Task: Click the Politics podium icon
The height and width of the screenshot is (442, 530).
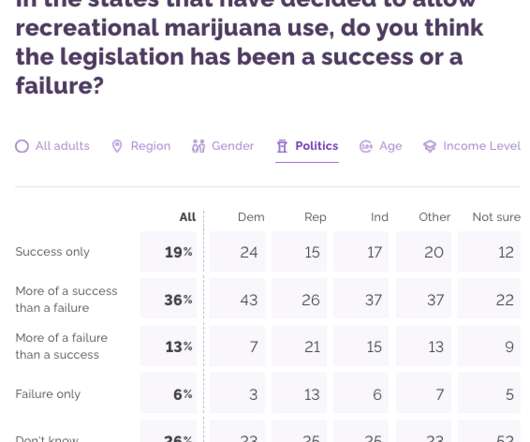Action: point(282,146)
